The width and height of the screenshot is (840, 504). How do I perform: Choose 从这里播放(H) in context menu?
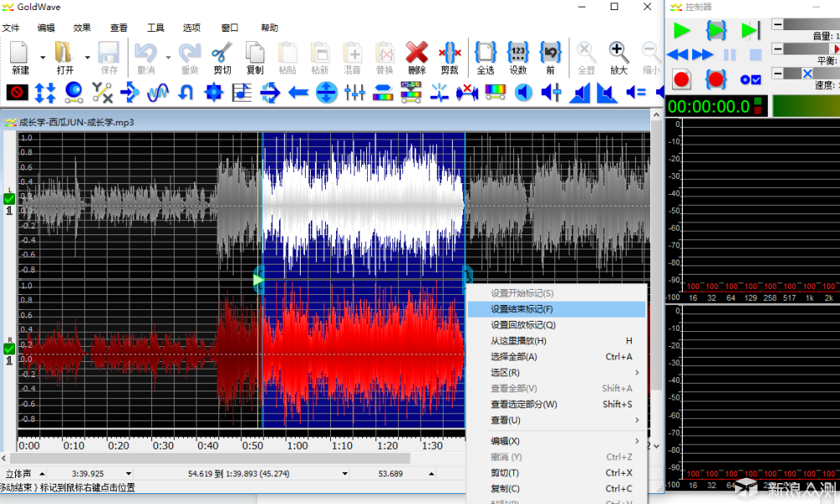tap(557, 341)
